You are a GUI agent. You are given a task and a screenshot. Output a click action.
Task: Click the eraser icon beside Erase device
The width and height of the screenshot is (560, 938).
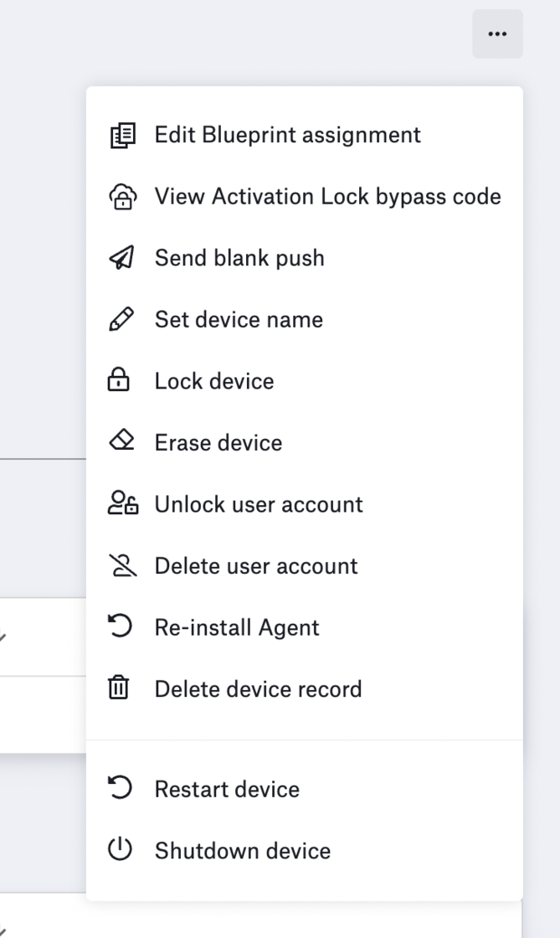pos(121,442)
